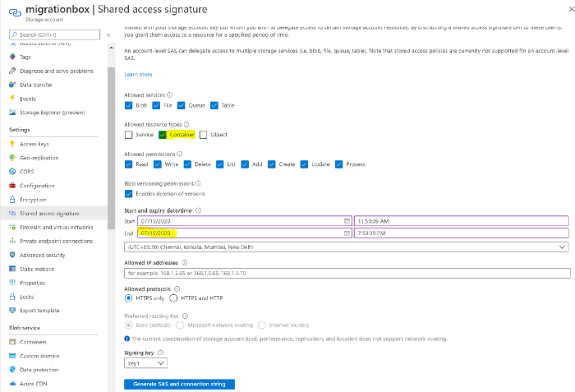575x392 pixels.
Task: Click the info icon beside Allowed services
Action: click(169, 95)
